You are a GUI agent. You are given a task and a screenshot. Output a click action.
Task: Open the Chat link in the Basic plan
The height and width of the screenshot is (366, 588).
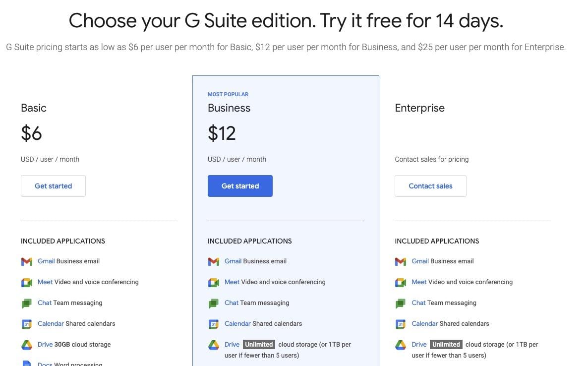44,303
